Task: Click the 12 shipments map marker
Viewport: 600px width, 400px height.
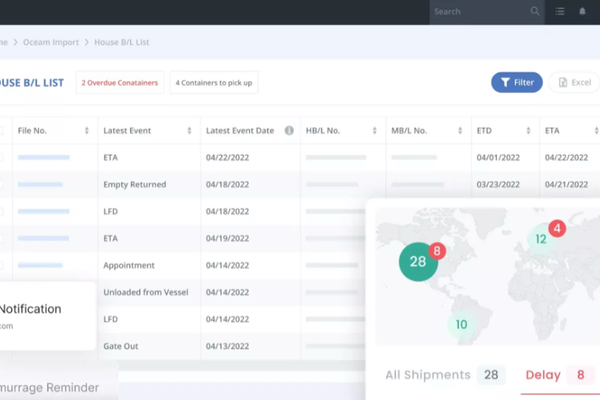Action: point(541,239)
